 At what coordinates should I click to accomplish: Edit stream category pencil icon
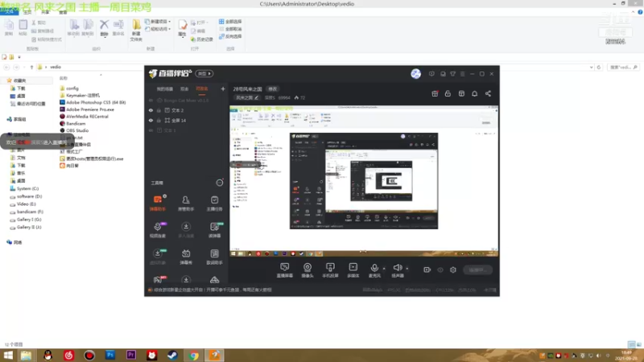256,97
